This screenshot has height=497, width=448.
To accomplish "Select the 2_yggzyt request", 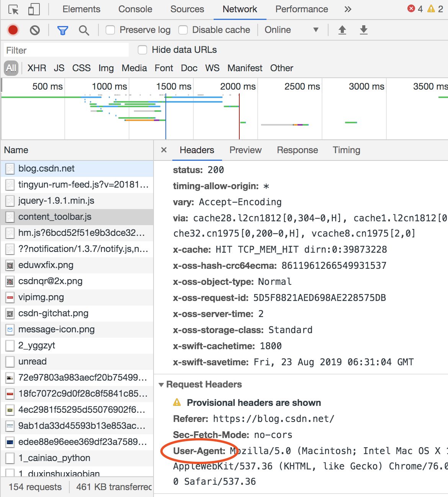I will (77, 346).
